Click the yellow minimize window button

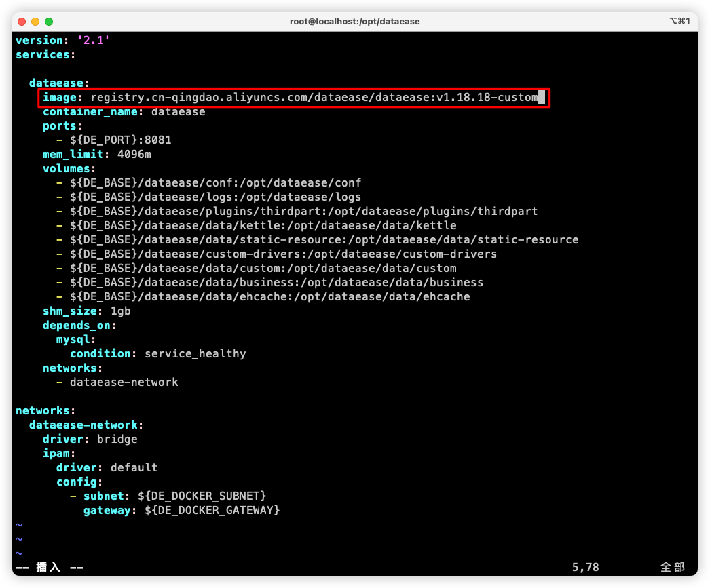click(x=35, y=22)
